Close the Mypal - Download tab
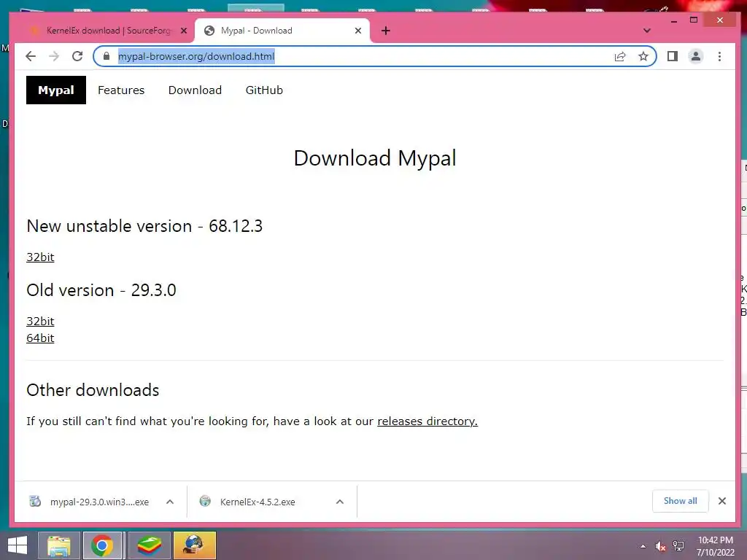The width and height of the screenshot is (747, 560). [358, 31]
